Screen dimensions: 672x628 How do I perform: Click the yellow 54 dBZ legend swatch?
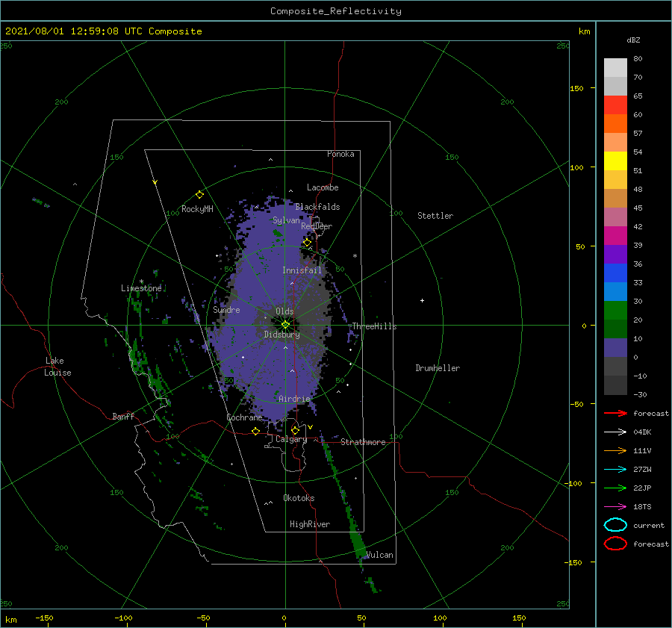coord(615,161)
